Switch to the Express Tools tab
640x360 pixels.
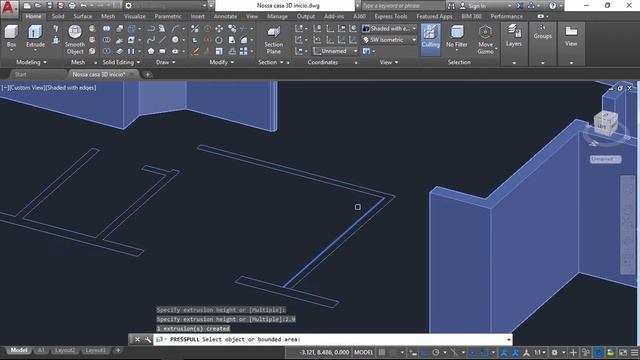[x=391, y=16]
